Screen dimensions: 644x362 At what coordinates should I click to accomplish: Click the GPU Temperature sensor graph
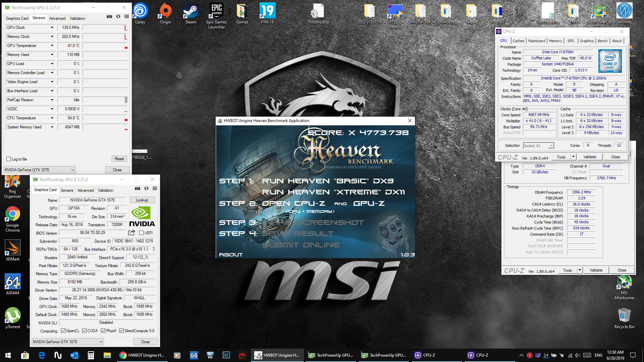[105, 46]
